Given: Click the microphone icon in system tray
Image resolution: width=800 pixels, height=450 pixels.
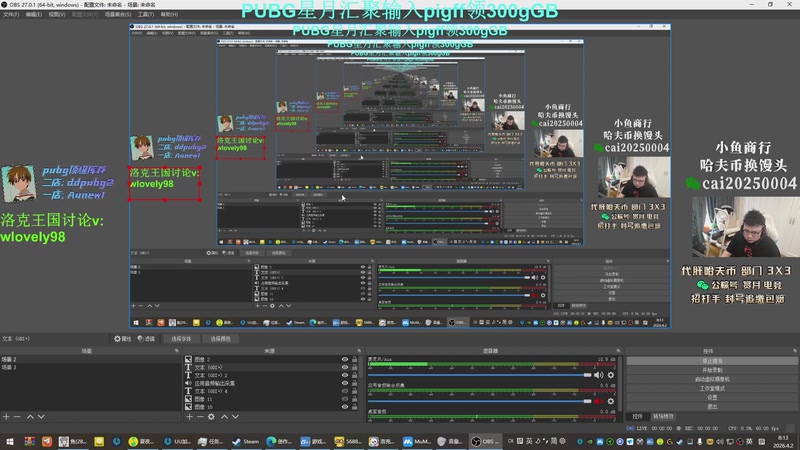Looking at the screenshot, I should point(699,441).
